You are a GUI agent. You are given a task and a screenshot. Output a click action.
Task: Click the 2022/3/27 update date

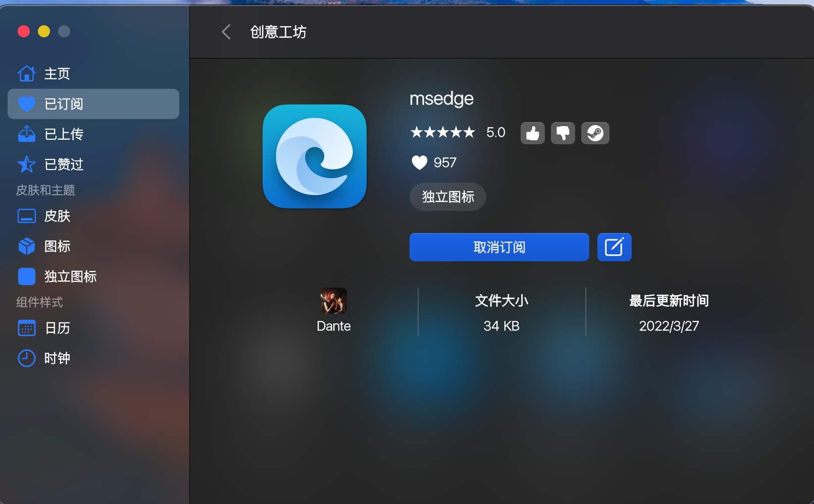click(x=669, y=326)
